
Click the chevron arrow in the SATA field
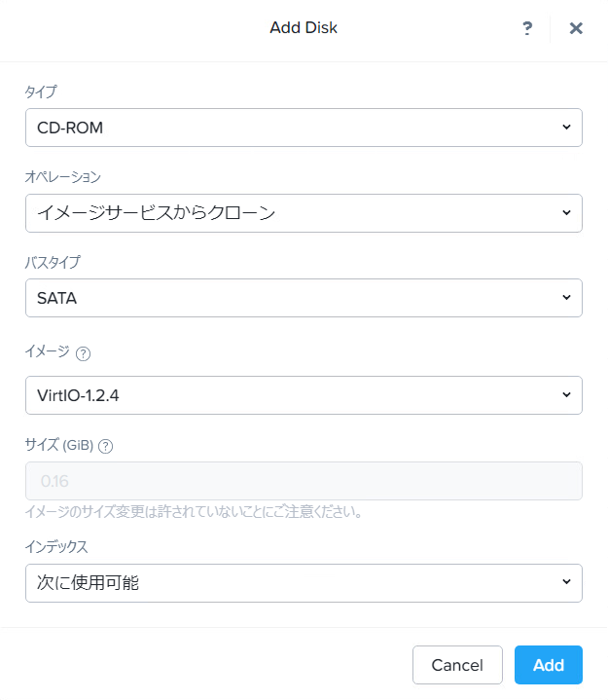(566, 297)
